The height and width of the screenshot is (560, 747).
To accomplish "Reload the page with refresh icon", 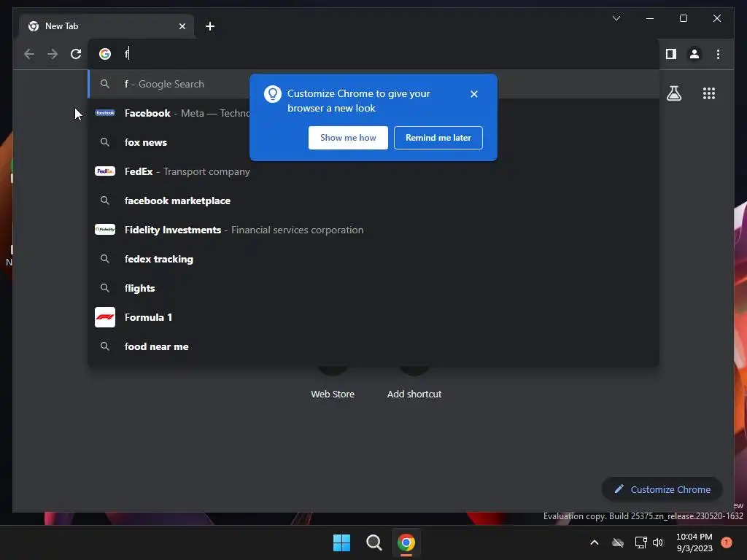I will click(x=76, y=54).
